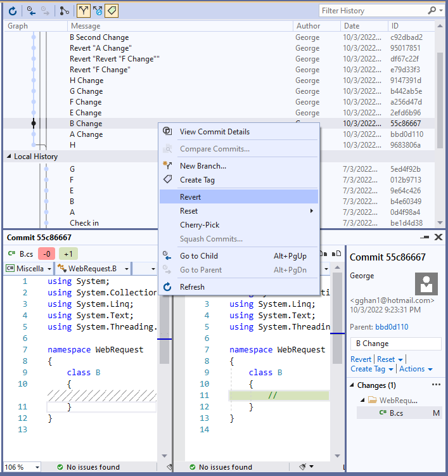Click the graph-nodes icon in the history toolbar
Image resolution: width=448 pixels, height=476 pixels.
64,11
